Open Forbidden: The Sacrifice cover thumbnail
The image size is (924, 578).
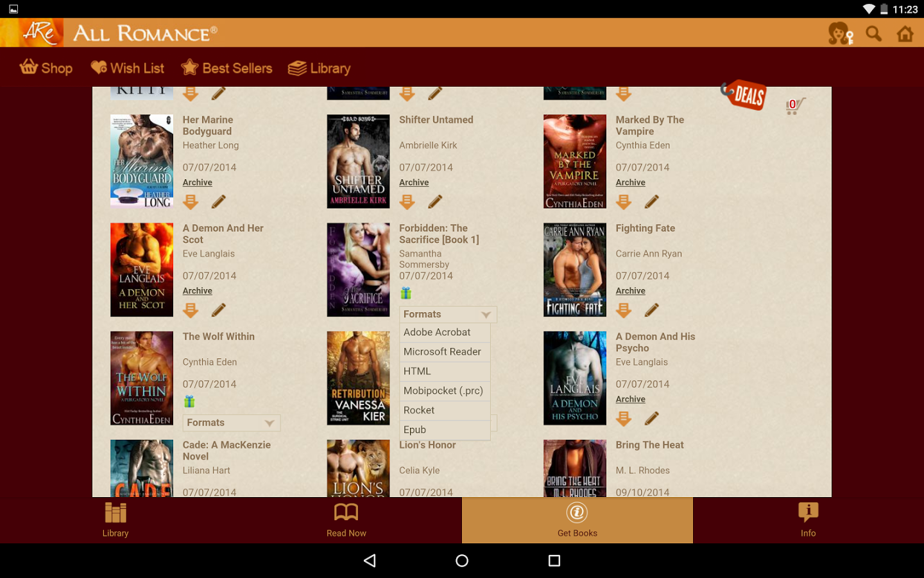click(x=358, y=270)
